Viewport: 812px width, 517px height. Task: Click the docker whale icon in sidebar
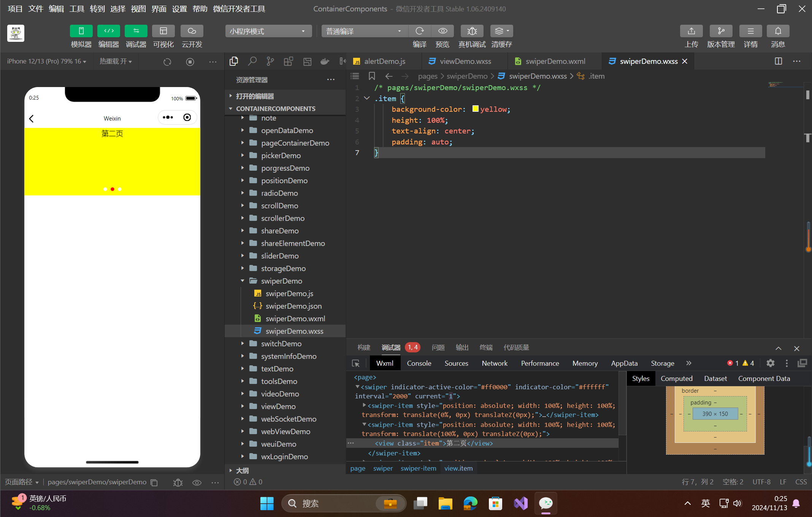coord(325,61)
